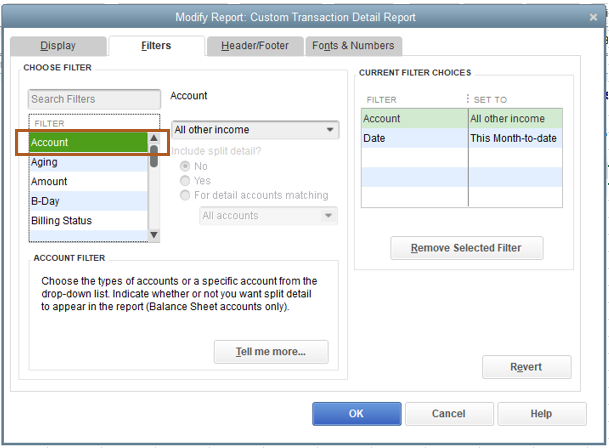609x448 pixels.
Task: Open the Header/Footer tab
Action: pos(254,46)
